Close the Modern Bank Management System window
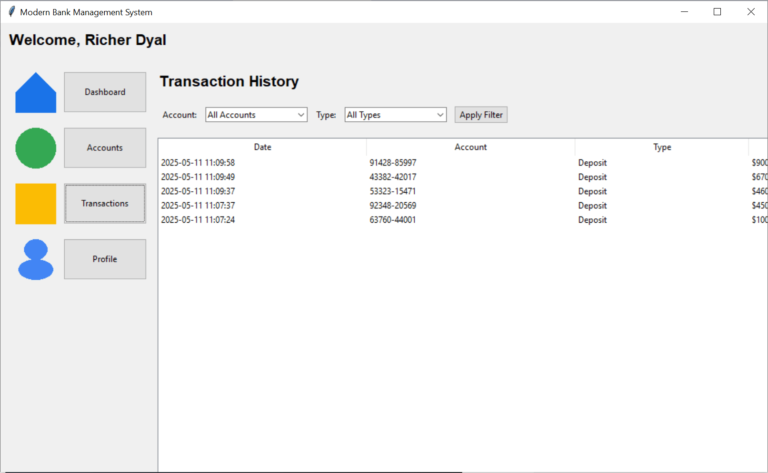The width and height of the screenshot is (768, 473). pos(751,12)
